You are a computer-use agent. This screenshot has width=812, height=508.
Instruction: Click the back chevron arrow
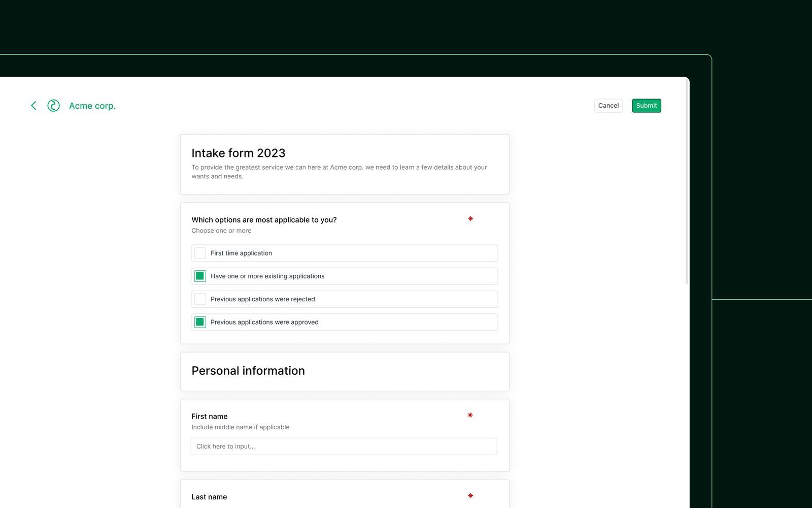coord(33,106)
